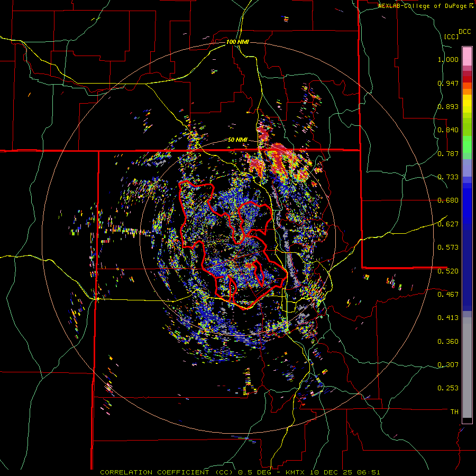476x476 pixels.
Task: Click the 0.627 legend value
Action: [448, 224]
